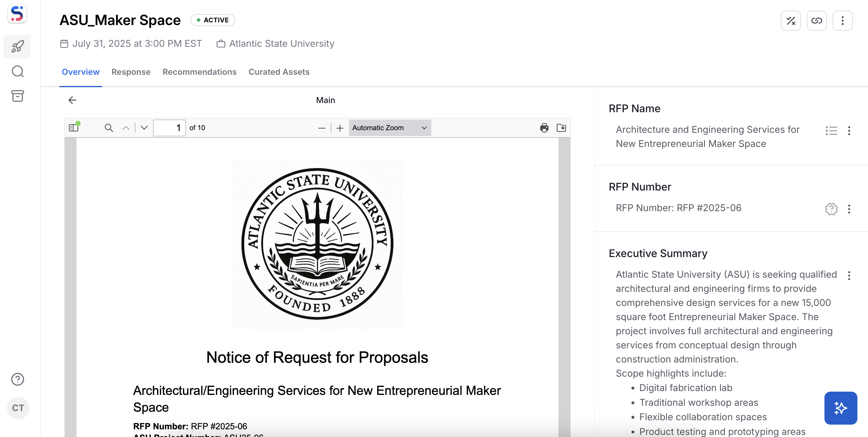This screenshot has width=868, height=437.
Task: Go to next PDF page
Action: coord(144,128)
